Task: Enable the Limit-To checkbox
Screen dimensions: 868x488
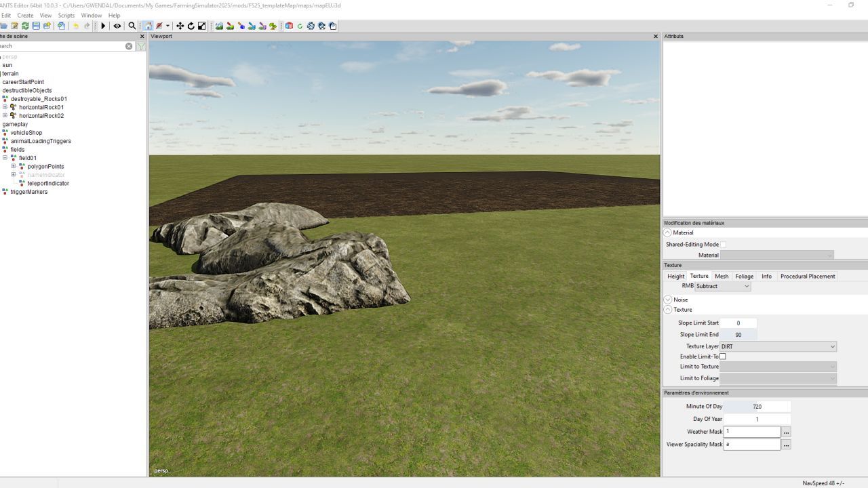Action: (x=723, y=357)
